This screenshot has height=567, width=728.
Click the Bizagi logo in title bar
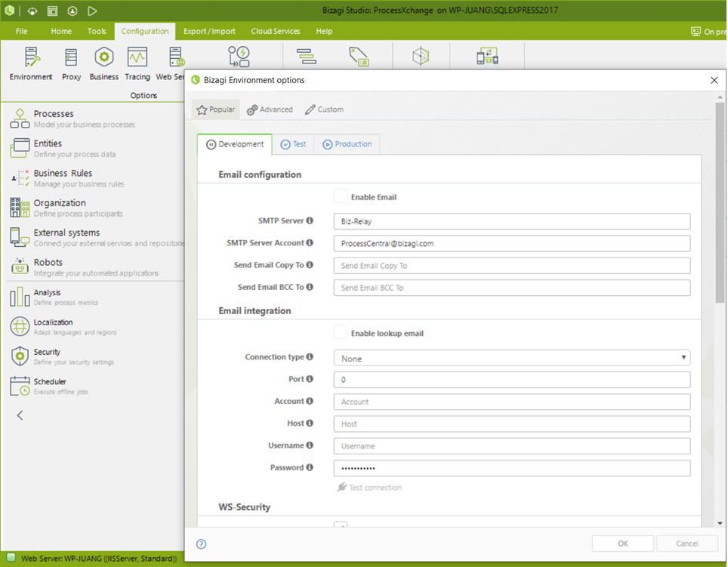(x=9, y=11)
